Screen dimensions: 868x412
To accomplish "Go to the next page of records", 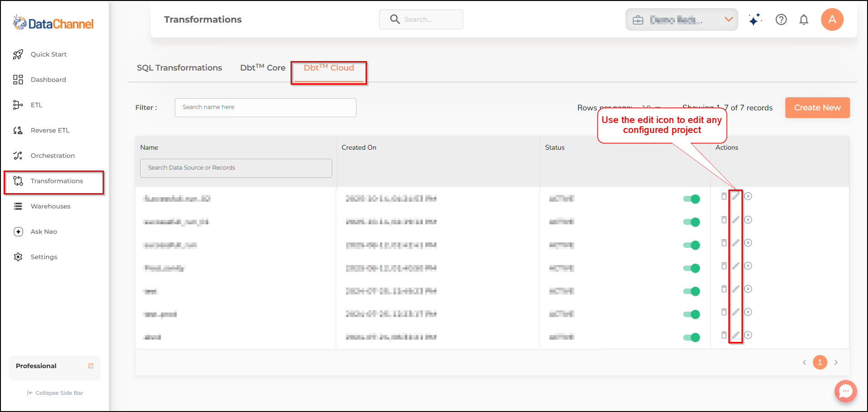I will click(836, 362).
